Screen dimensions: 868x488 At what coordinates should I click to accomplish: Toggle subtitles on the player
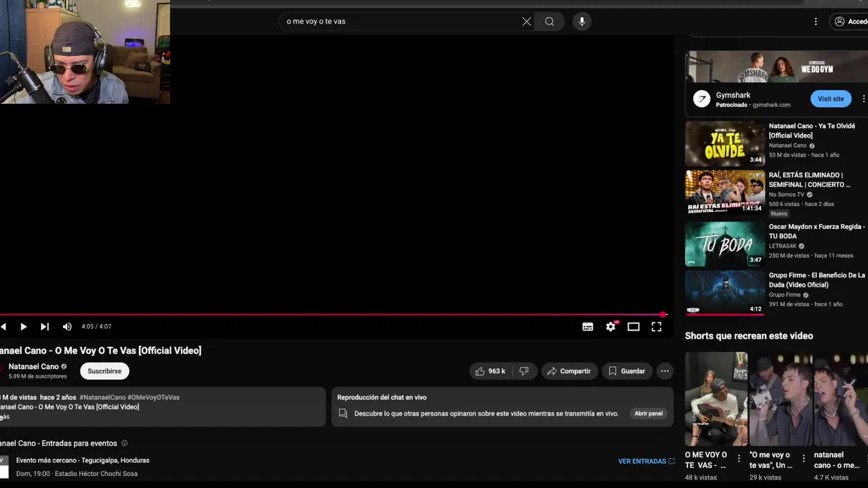click(588, 327)
